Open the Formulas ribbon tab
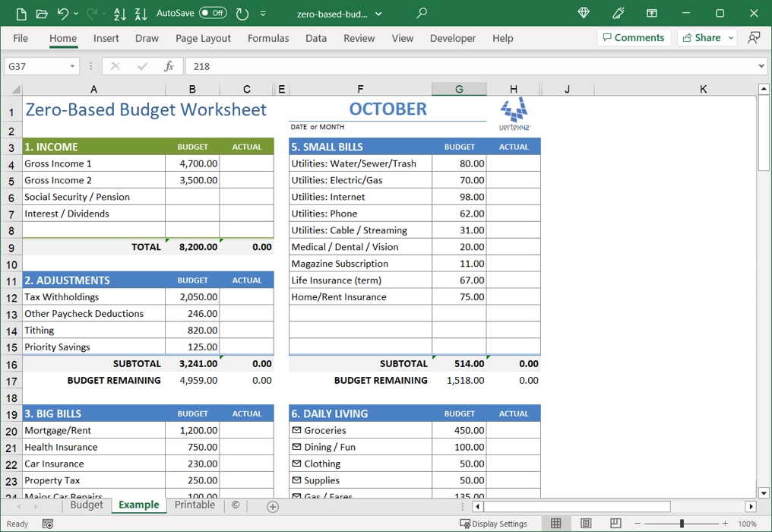This screenshot has height=532, width=772. click(x=268, y=38)
